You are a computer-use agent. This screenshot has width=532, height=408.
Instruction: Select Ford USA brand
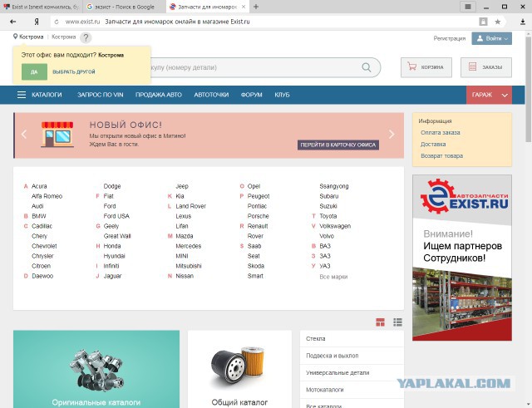point(116,216)
